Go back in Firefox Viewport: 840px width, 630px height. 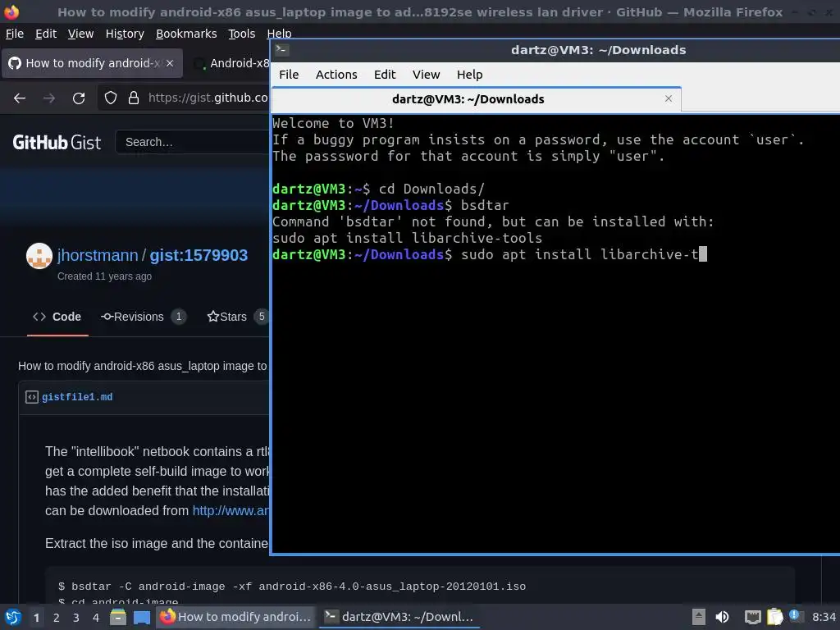point(20,98)
